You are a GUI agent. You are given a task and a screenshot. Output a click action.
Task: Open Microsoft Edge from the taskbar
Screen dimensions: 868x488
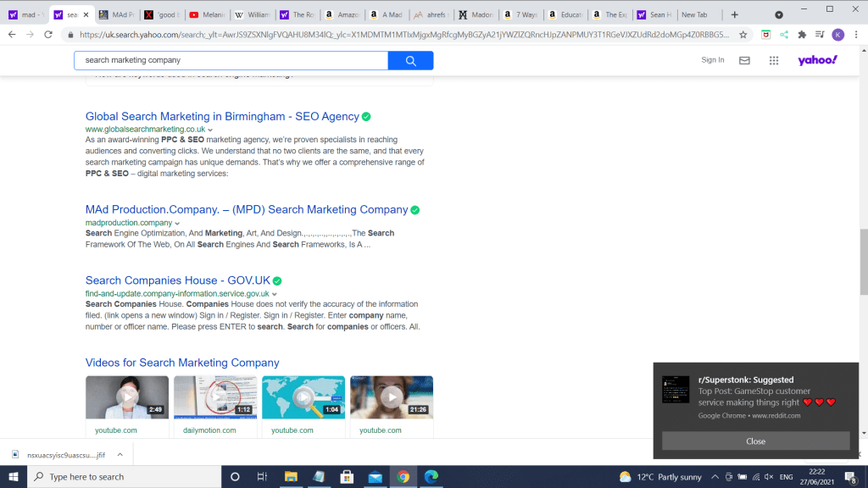[x=430, y=476]
